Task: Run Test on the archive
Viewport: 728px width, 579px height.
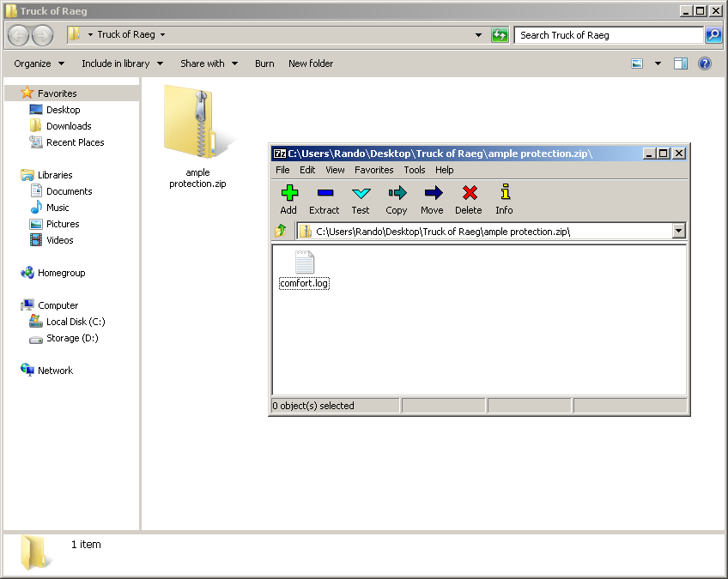Action: pyautogui.click(x=361, y=199)
